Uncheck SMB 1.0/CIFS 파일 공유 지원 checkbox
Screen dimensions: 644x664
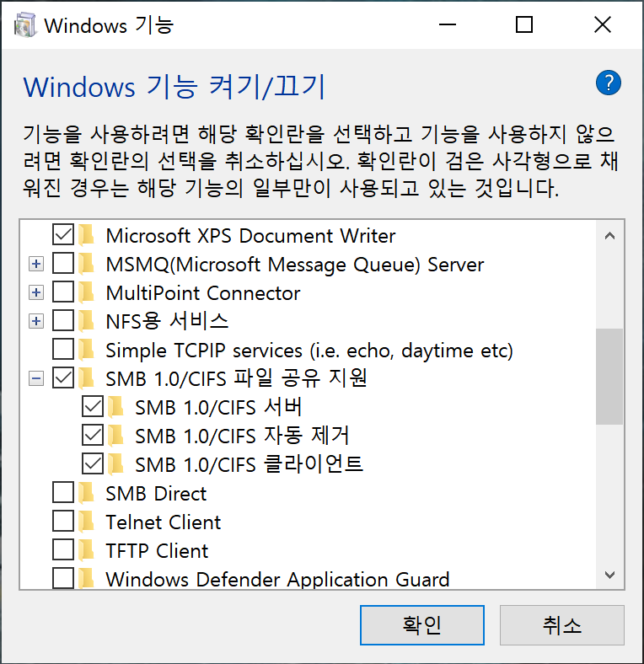63,378
